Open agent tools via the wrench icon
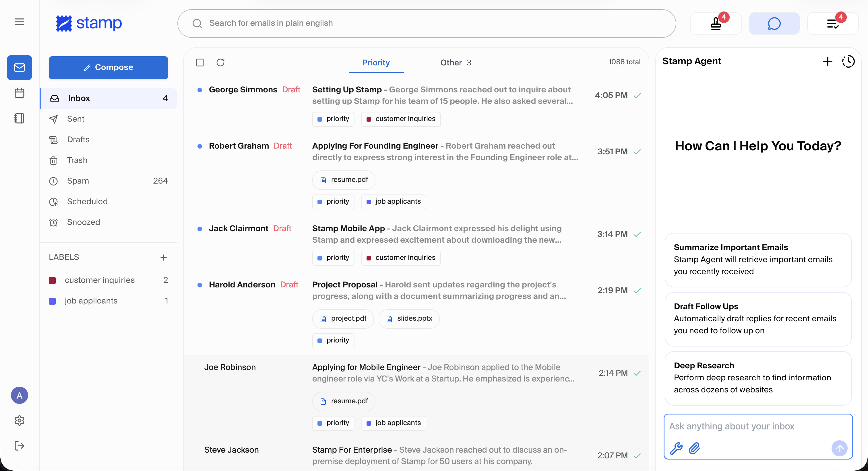Image resolution: width=868 pixels, height=471 pixels. pyautogui.click(x=676, y=448)
